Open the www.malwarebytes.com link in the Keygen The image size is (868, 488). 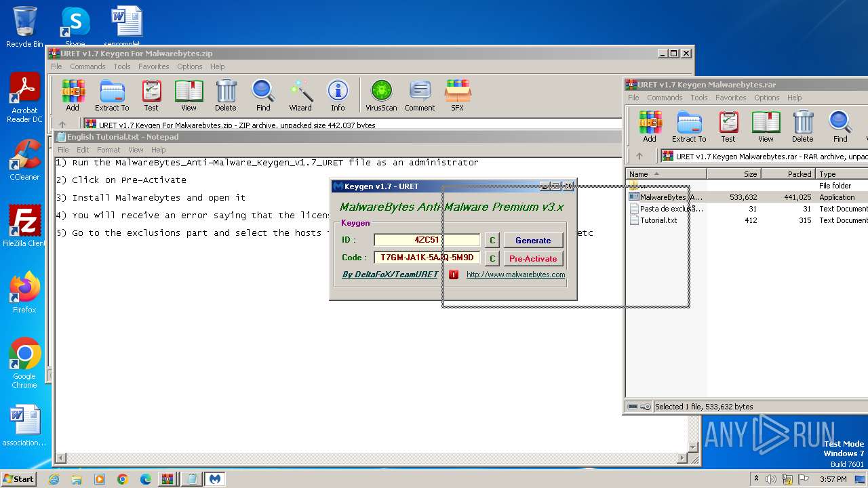pyautogui.click(x=515, y=274)
